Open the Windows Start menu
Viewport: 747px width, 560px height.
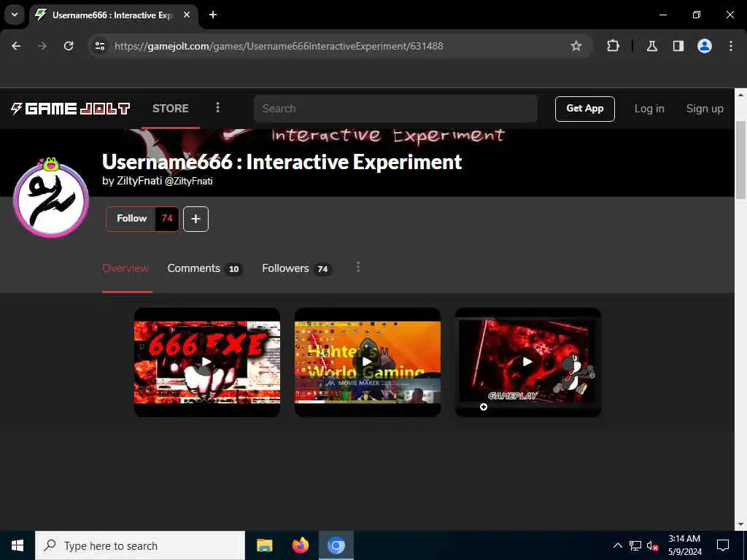(x=18, y=545)
